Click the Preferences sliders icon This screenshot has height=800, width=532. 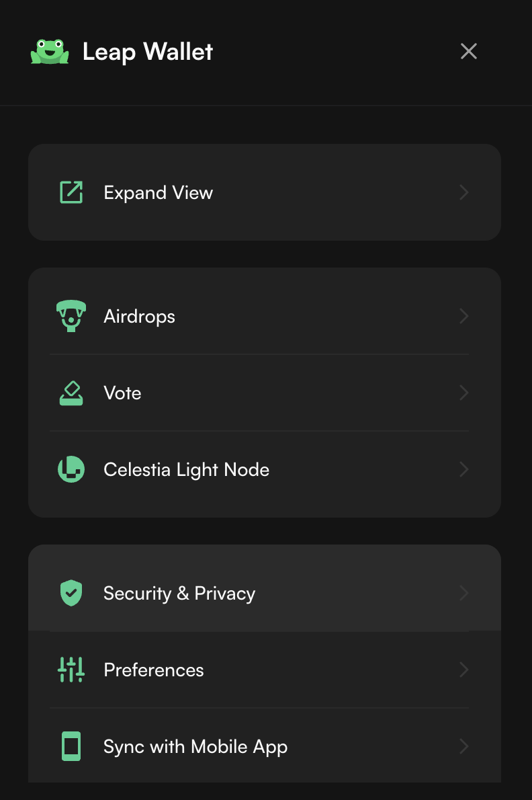[71, 670]
